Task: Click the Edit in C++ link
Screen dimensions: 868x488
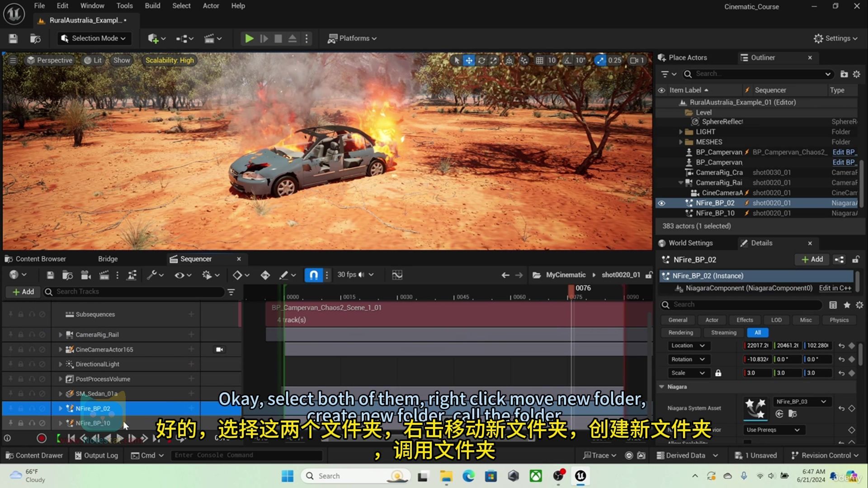Action: 835,288
